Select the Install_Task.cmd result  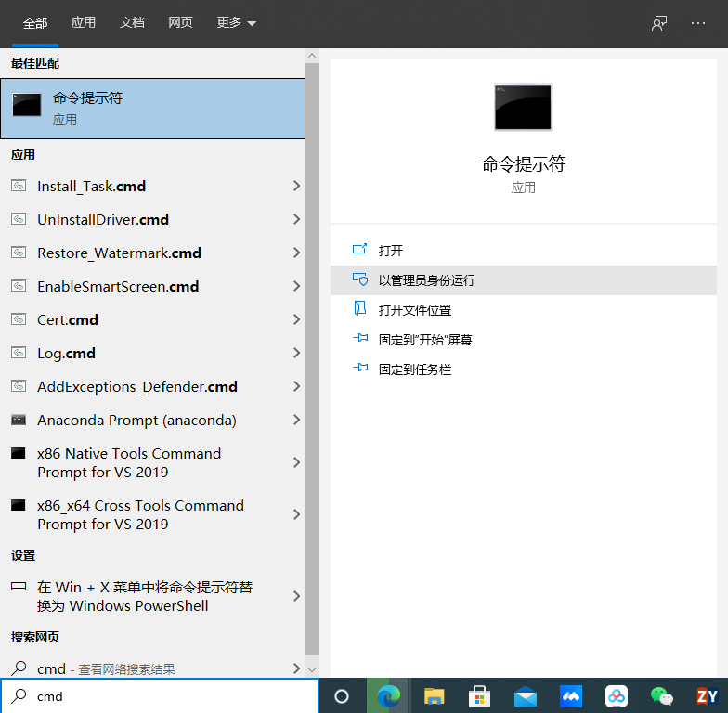(152, 186)
